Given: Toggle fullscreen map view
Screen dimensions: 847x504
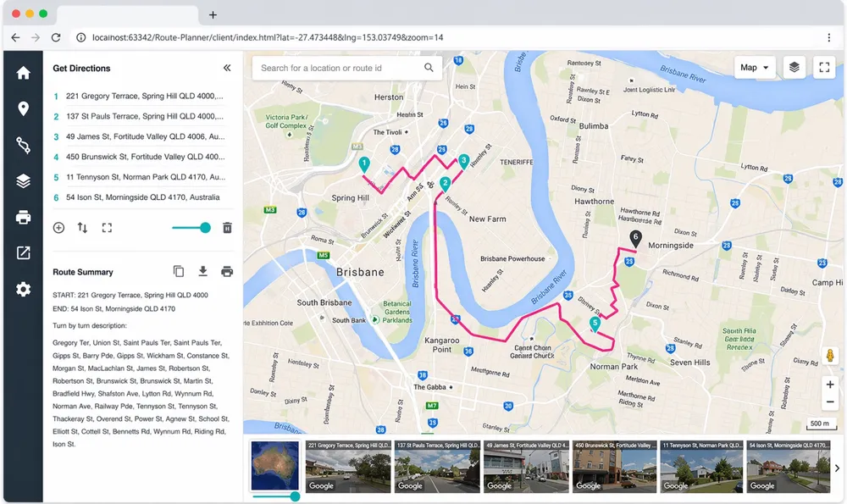Looking at the screenshot, I should (x=823, y=68).
